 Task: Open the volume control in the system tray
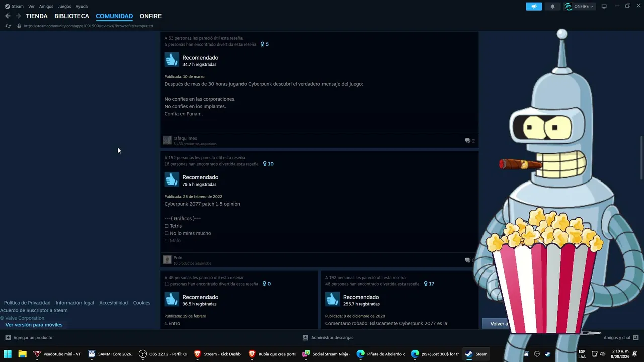coord(602,354)
